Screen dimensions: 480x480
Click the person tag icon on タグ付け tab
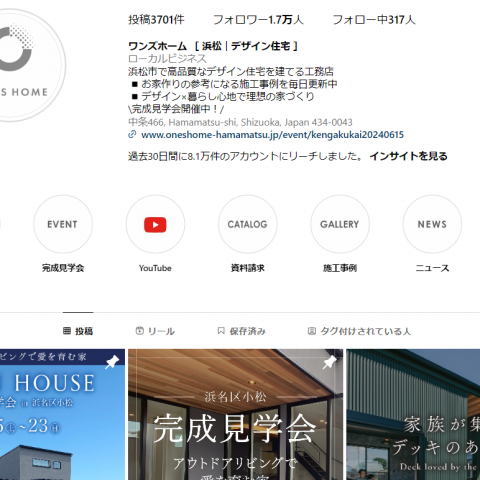click(311, 331)
